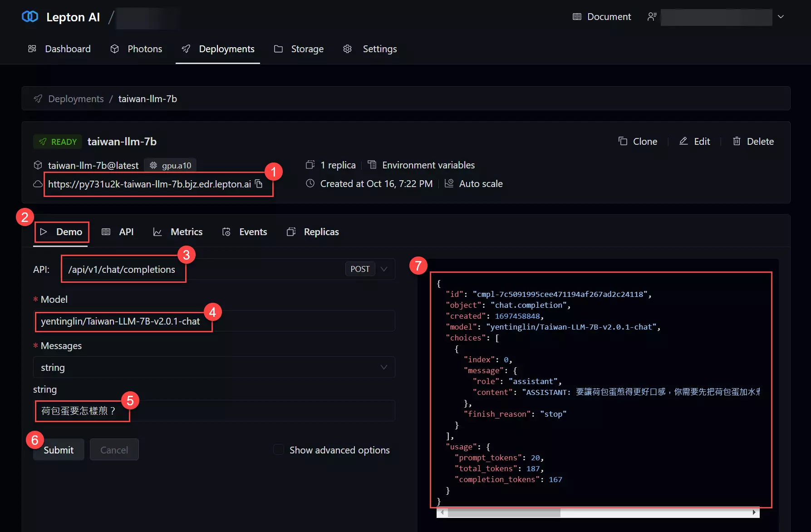Click the "completion_tokens": 167 value
Screen dimensions: 811x532
point(555,479)
